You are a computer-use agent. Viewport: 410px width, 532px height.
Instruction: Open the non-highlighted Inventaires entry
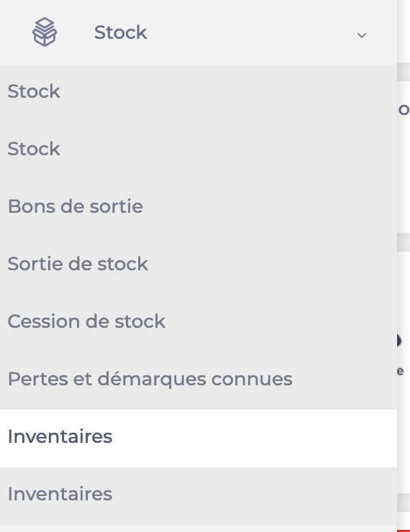(199, 496)
